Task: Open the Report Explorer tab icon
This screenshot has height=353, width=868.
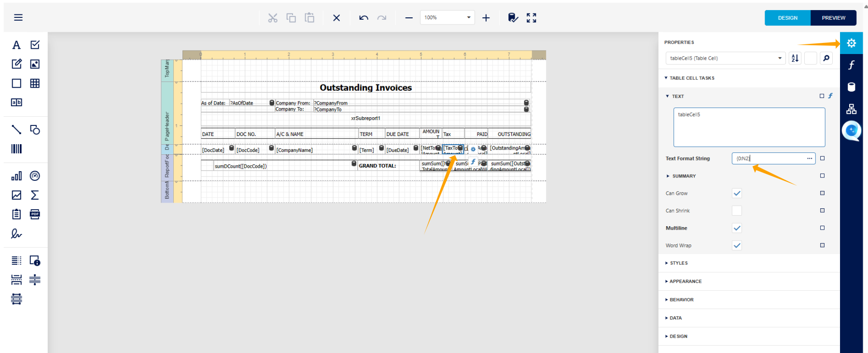Action: coord(851,109)
